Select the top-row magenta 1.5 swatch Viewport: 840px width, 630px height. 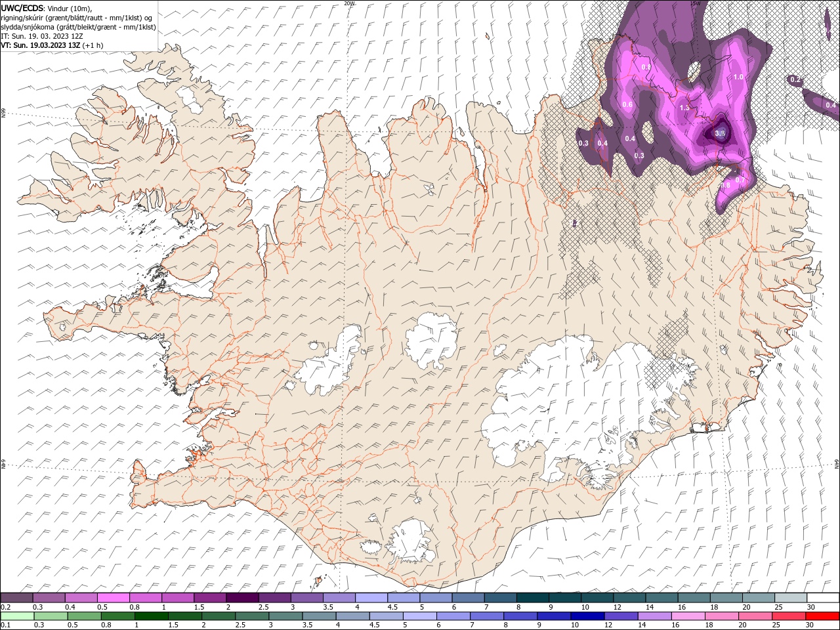pyautogui.click(x=210, y=597)
